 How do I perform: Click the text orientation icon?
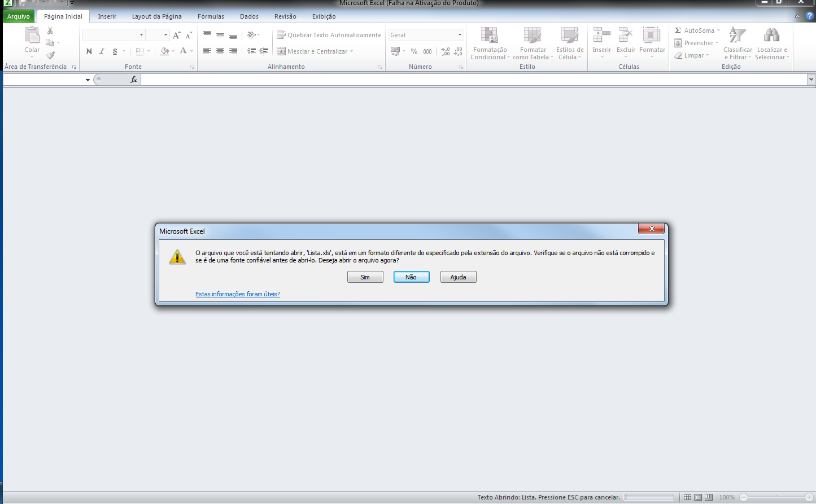[x=251, y=35]
